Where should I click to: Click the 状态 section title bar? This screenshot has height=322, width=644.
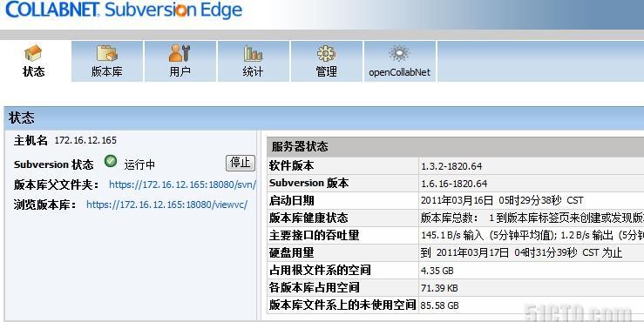tap(324, 118)
